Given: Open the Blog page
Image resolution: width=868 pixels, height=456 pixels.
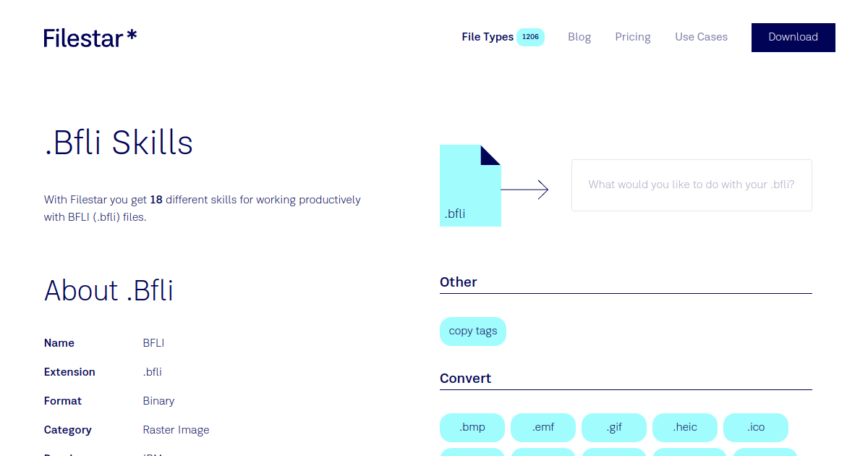Looking at the screenshot, I should click(579, 36).
